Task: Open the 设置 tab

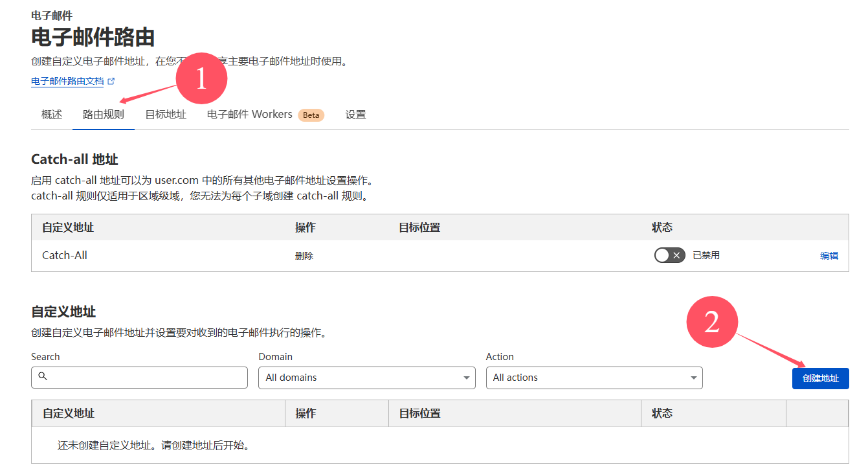Action: point(355,115)
